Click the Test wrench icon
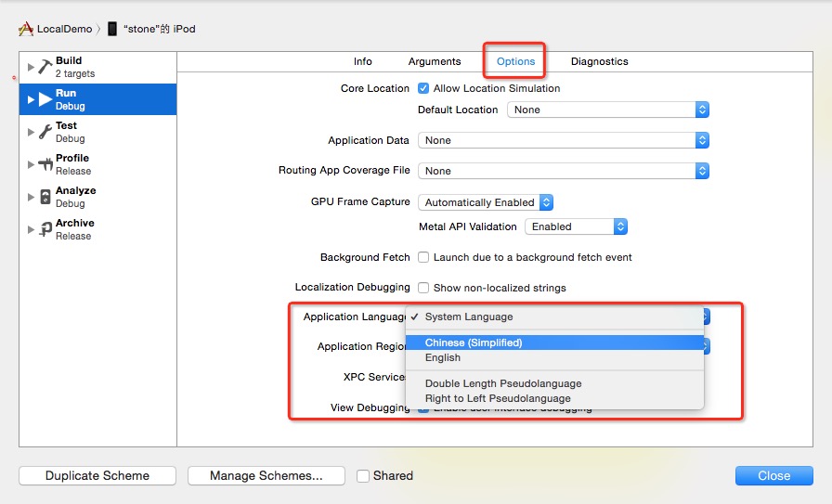This screenshot has width=832, height=504. click(45, 132)
